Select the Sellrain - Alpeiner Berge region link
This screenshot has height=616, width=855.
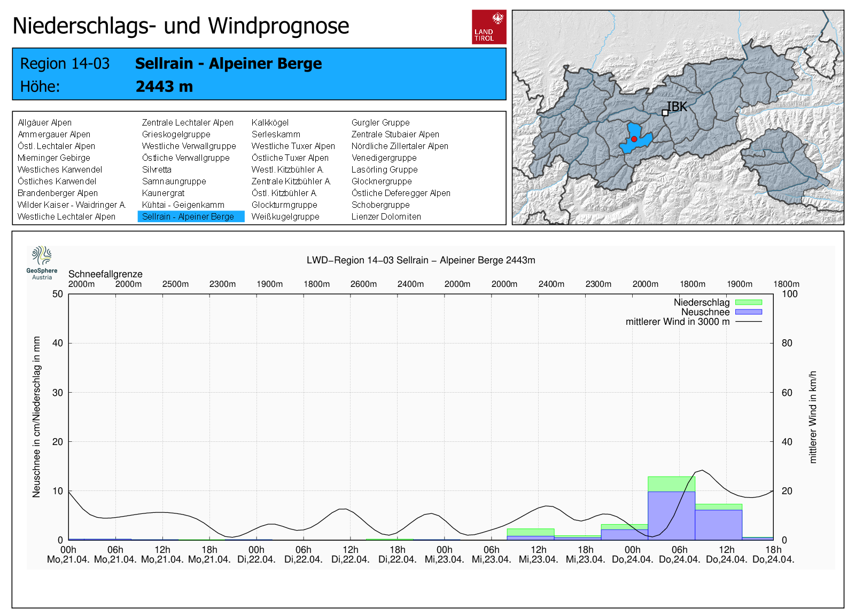click(188, 216)
